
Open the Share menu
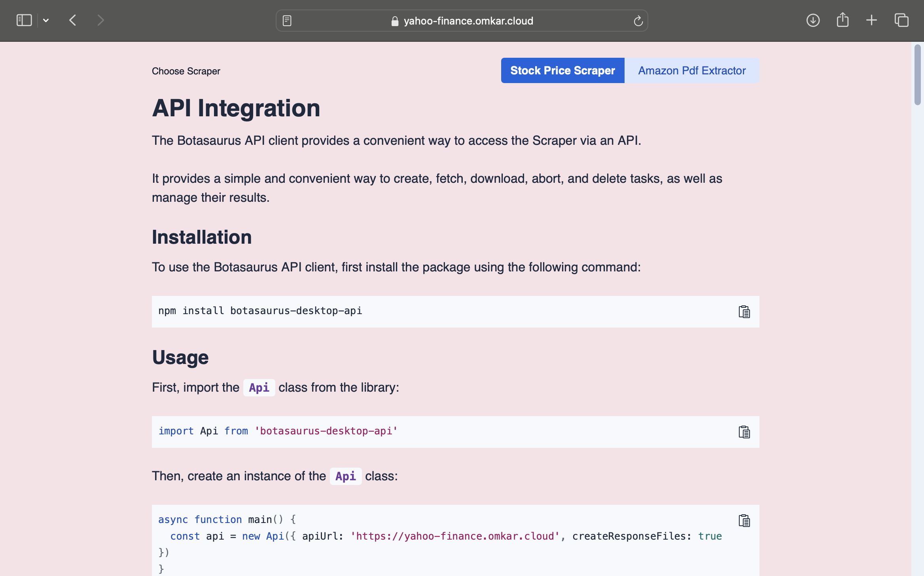pyautogui.click(x=843, y=20)
